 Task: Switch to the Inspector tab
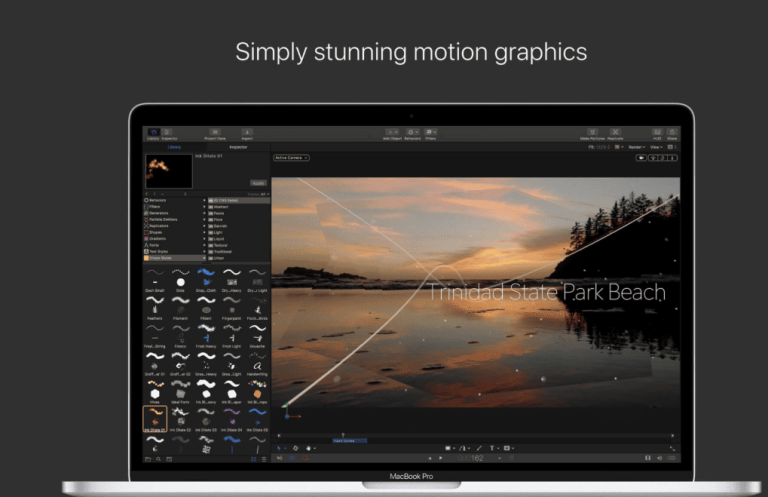[x=238, y=147]
